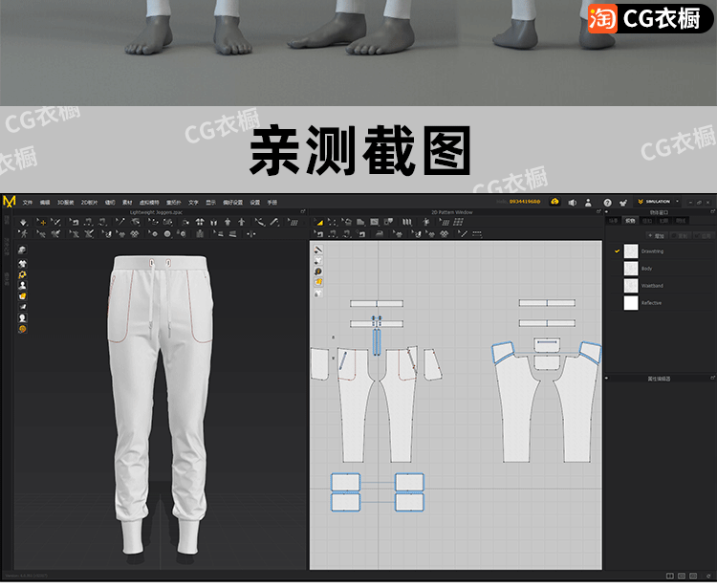Click the 2D Pattern Window title
Image resolution: width=717 pixels, height=588 pixels.
tap(452, 212)
